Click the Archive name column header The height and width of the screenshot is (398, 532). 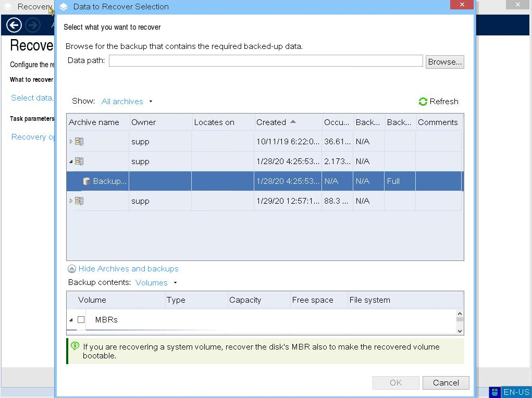(x=98, y=122)
